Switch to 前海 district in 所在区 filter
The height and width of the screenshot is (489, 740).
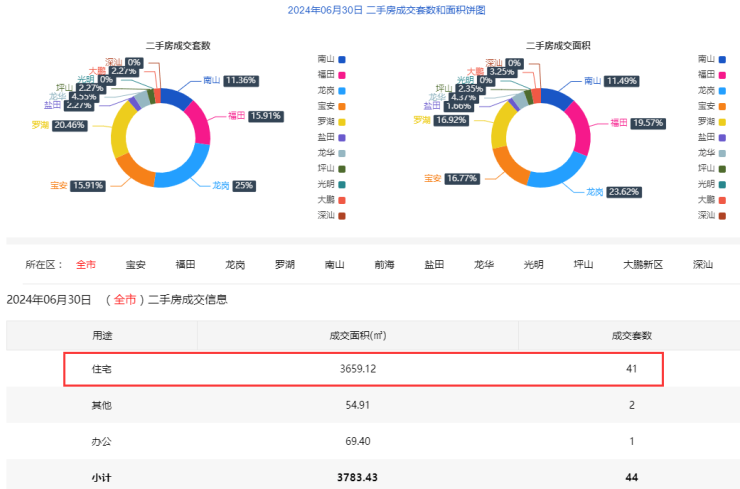(384, 265)
